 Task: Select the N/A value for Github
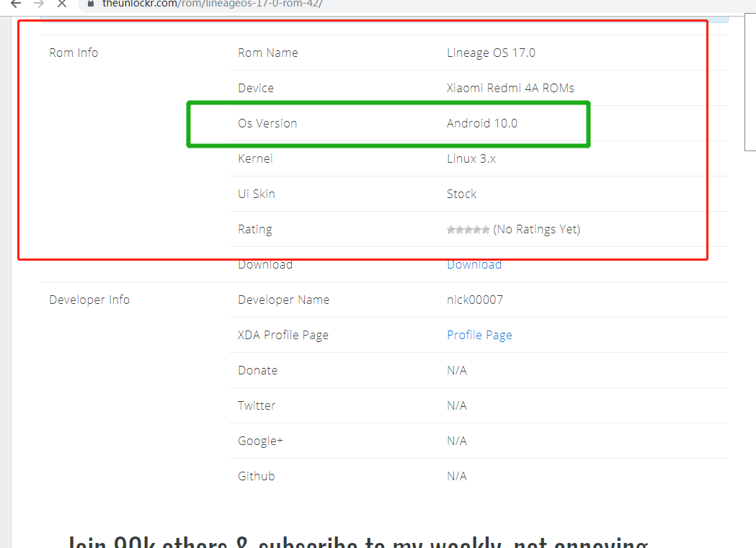457,476
